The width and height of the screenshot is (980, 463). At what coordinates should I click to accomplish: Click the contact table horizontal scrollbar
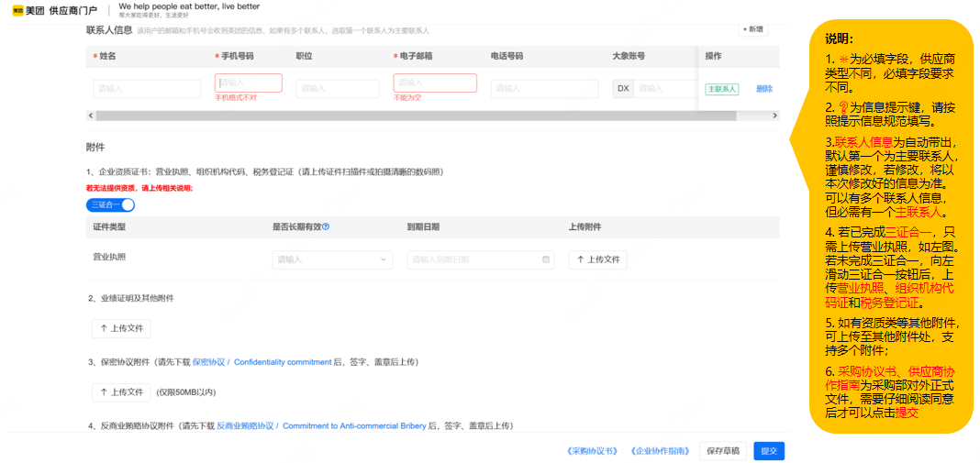417,116
